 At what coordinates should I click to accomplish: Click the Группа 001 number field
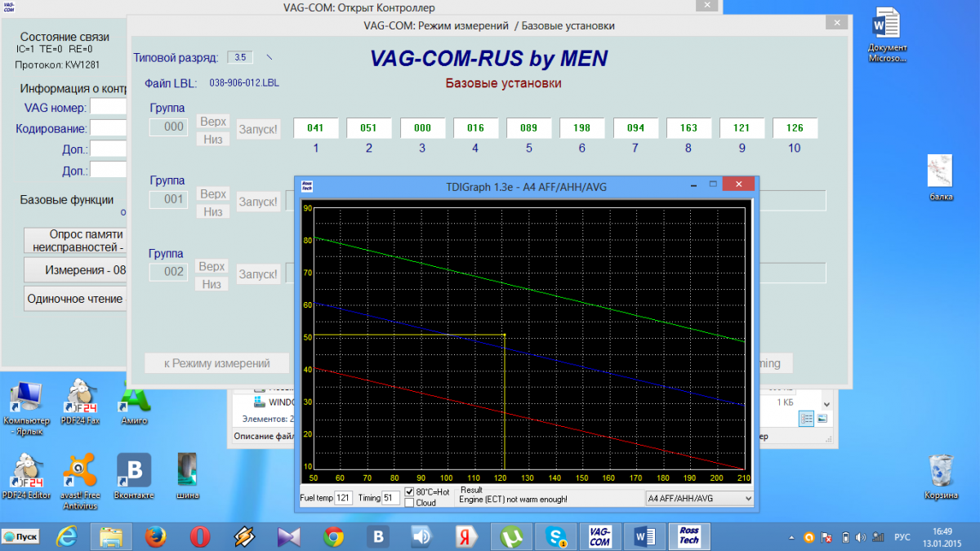(x=170, y=200)
